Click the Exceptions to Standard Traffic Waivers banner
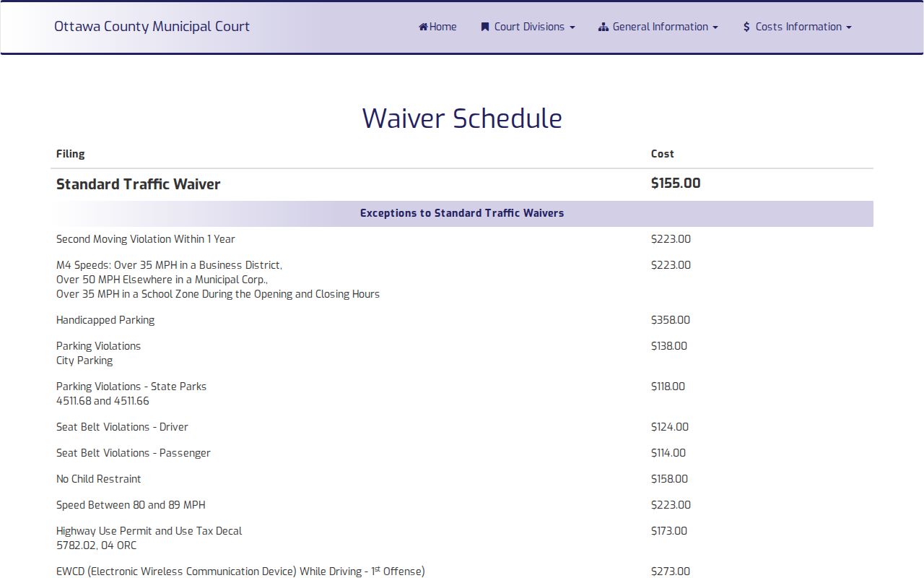The image size is (924, 578). click(462, 213)
